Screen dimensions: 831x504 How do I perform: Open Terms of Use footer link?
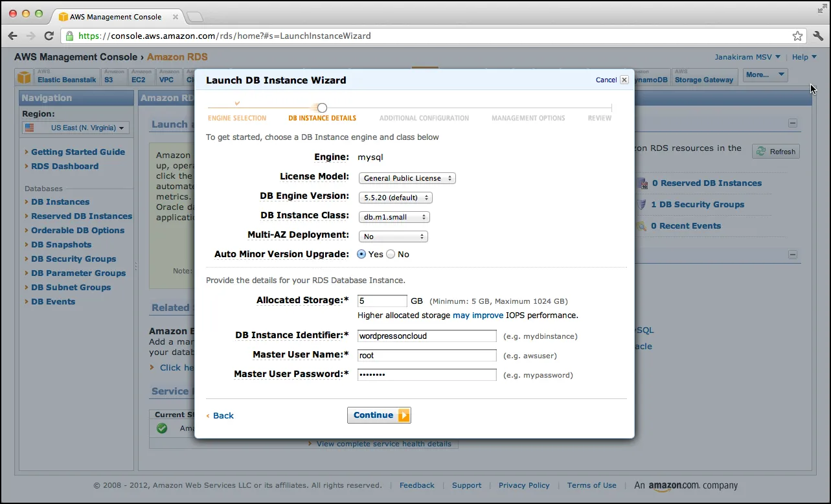tap(592, 485)
